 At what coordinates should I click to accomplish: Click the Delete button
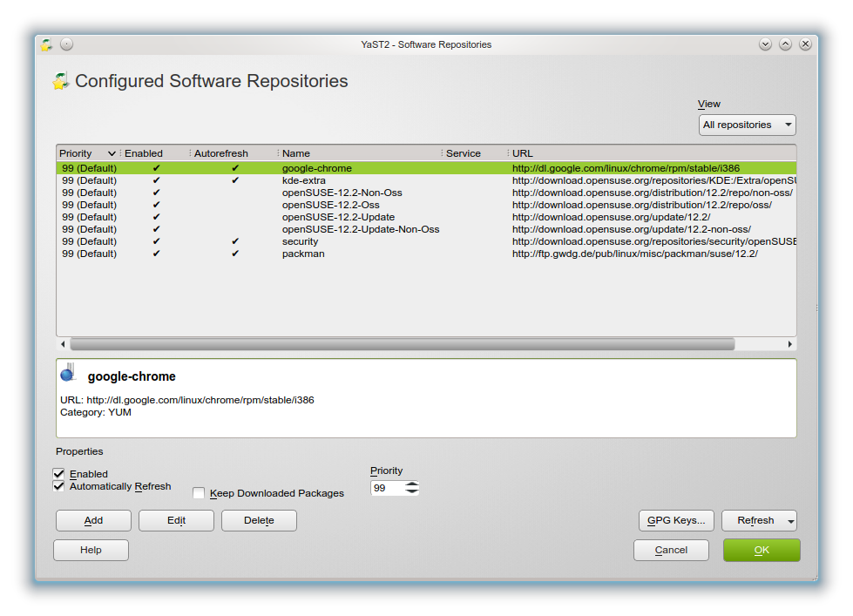coord(259,520)
